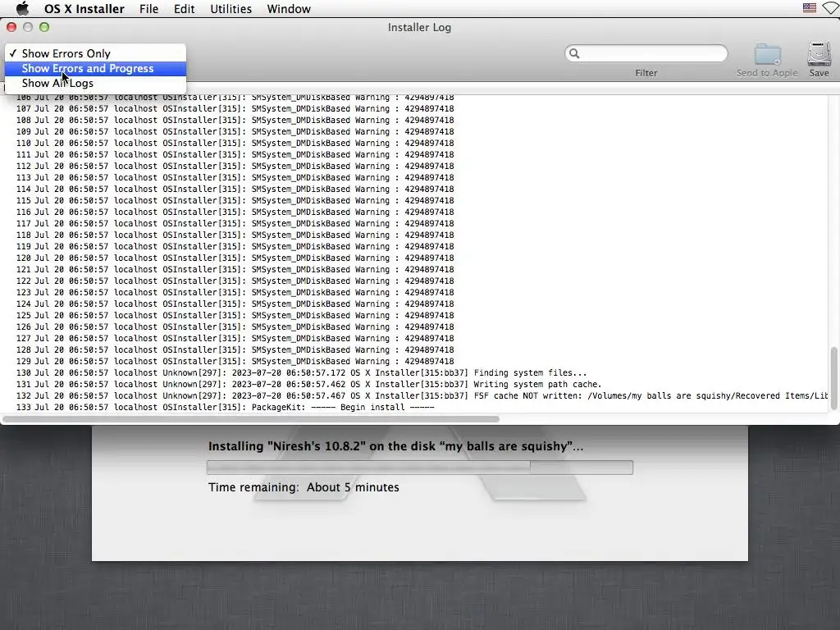This screenshot has width=840, height=630.
Task: Click inside the Filter search field
Action: 646,53
